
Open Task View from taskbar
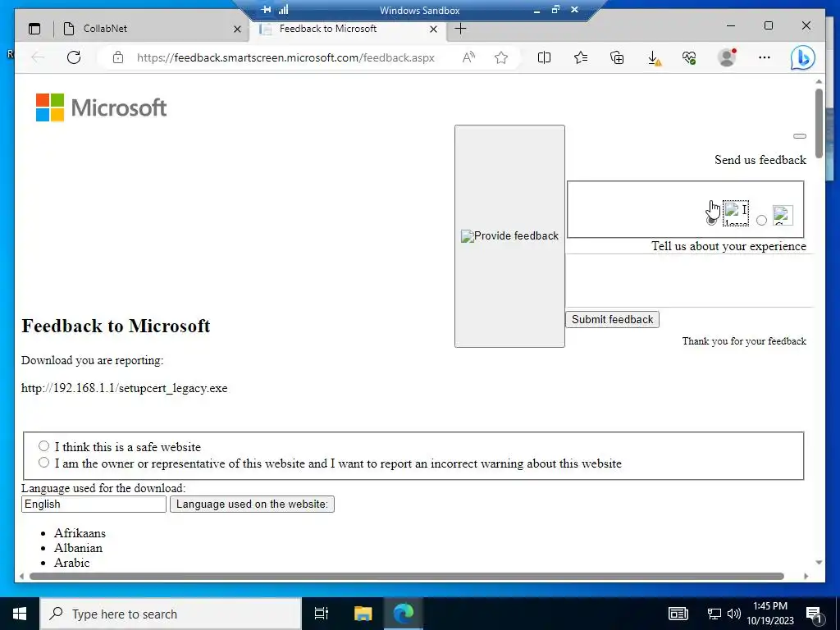322,614
